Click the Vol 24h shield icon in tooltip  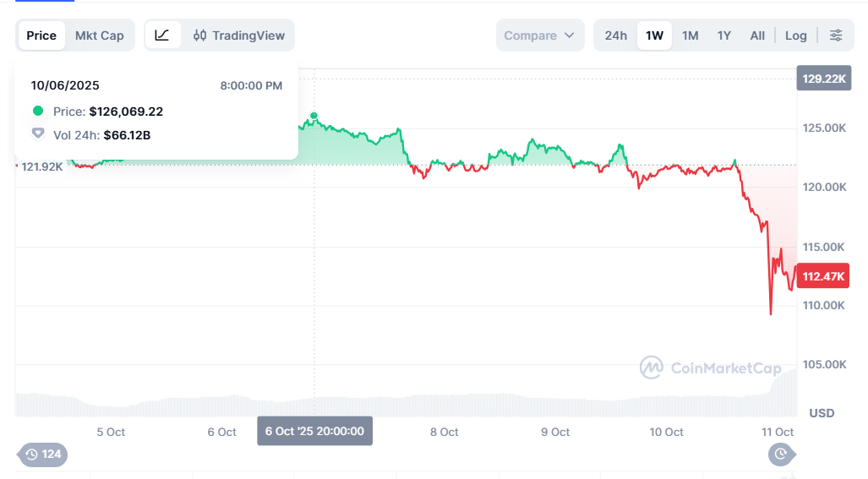click(x=38, y=134)
